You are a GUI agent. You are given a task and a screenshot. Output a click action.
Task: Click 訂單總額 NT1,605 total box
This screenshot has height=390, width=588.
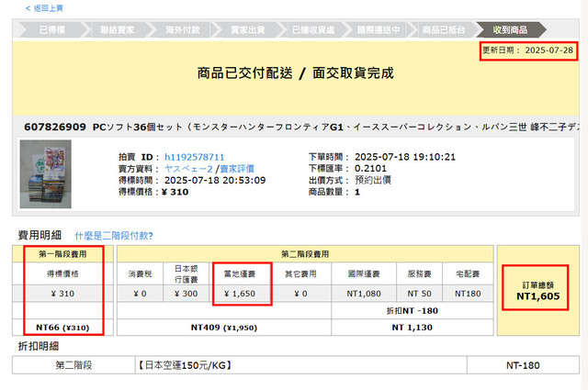pos(538,291)
